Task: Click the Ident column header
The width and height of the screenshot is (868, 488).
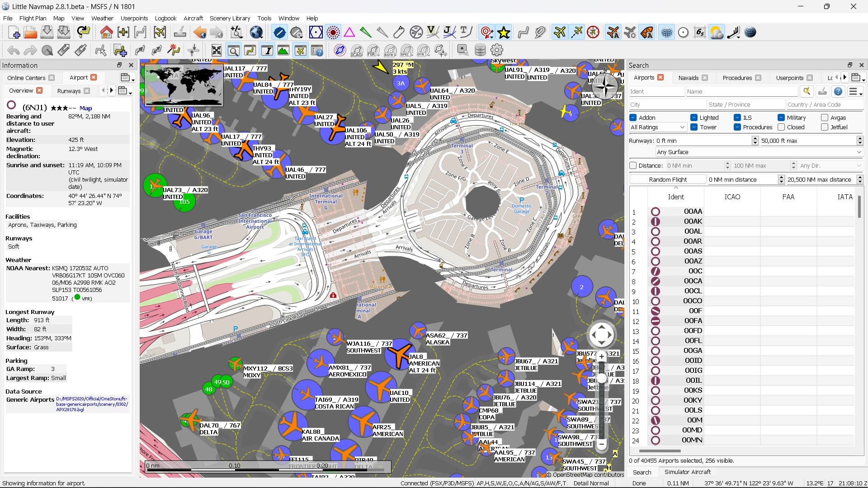Action: click(x=675, y=197)
